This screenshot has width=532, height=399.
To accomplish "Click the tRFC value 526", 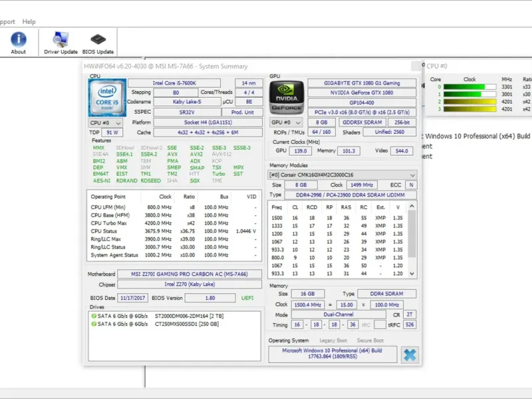I will click(x=410, y=325).
